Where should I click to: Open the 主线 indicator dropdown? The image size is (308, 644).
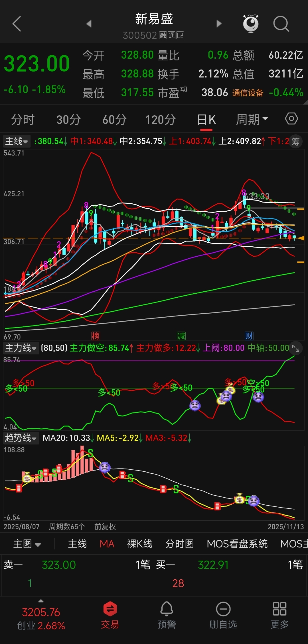[17, 141]
